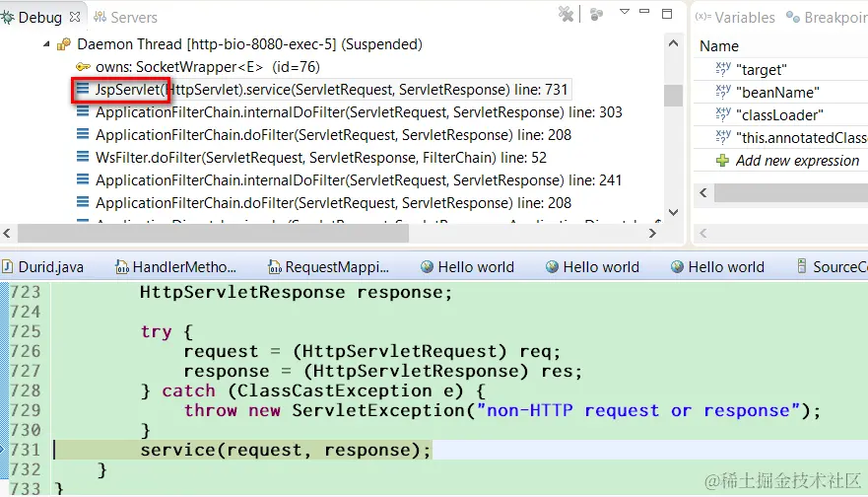
Task: Click the ClassCastException catch line of code
Action: 312,390
